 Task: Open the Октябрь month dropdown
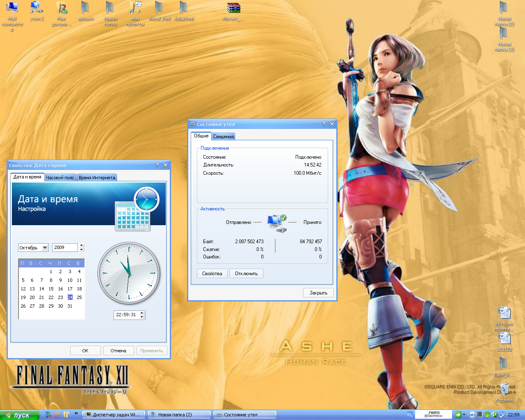coord(45,247)
